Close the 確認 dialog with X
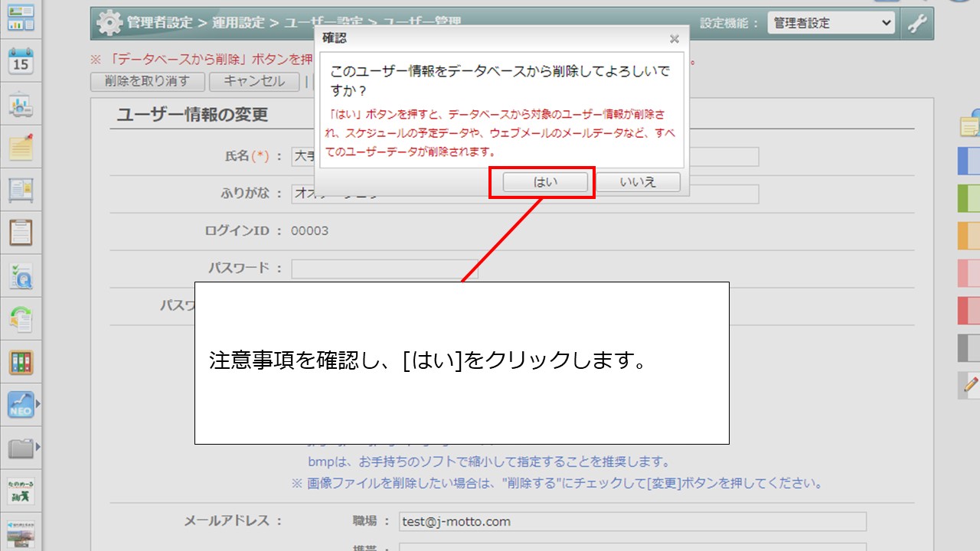Image resolution: width=980 pixels, height=551 pixels. click(x=674, y=39)
